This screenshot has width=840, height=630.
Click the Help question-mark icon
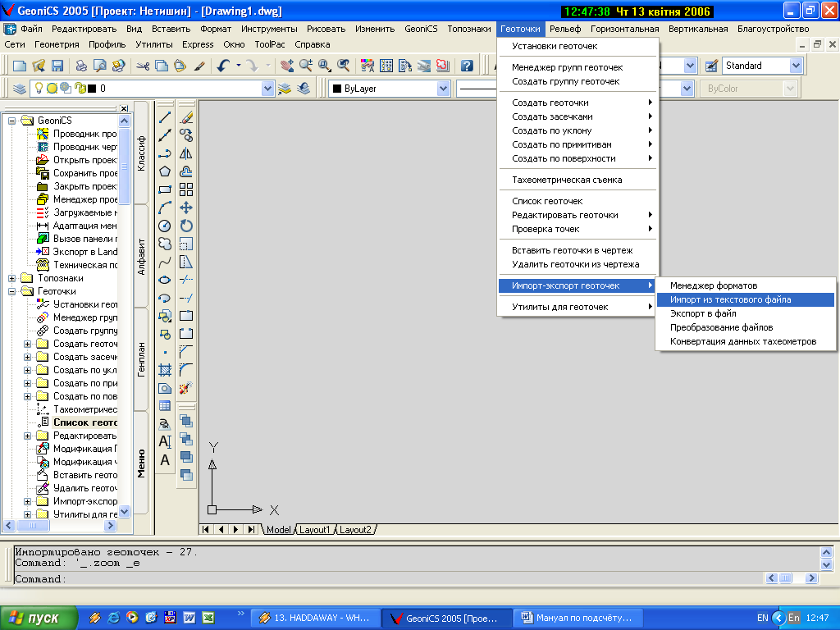467,66
